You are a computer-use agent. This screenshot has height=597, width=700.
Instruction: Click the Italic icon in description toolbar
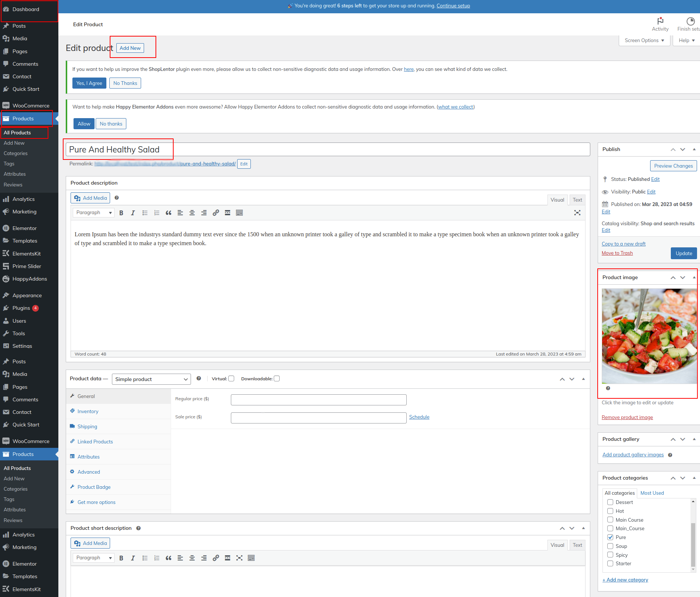[x=133, y=213]
